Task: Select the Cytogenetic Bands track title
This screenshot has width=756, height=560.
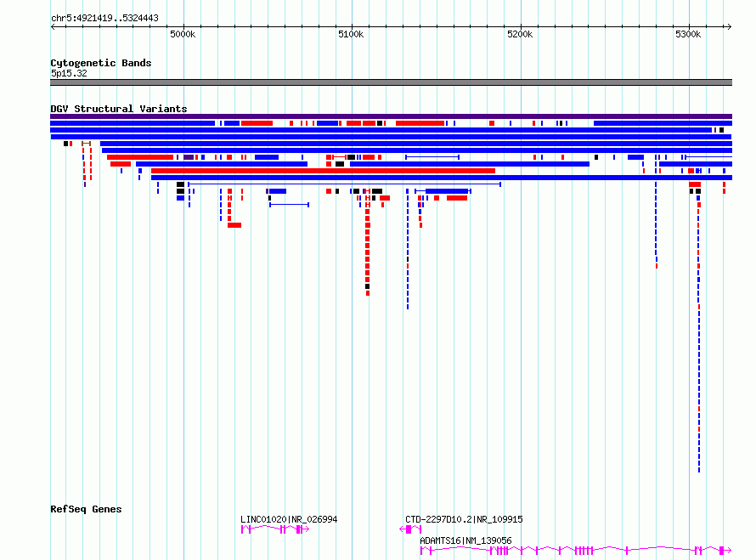Action: pos(101,63)
